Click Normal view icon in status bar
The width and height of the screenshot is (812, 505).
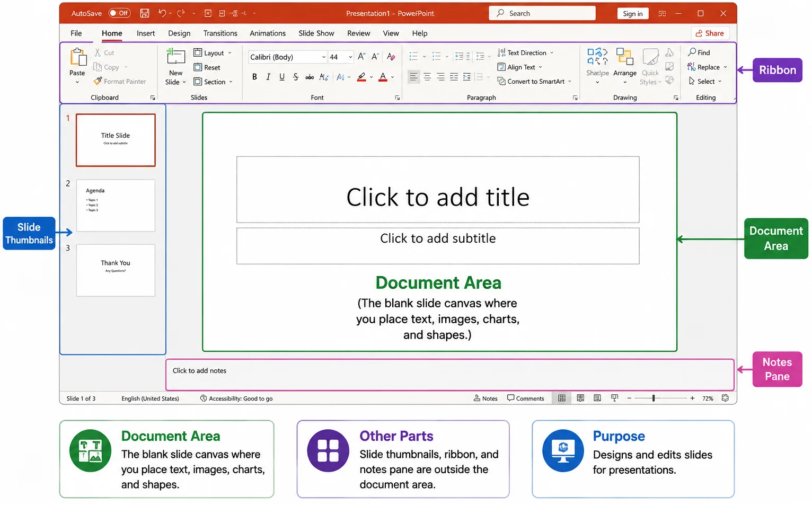click(562, 398)
